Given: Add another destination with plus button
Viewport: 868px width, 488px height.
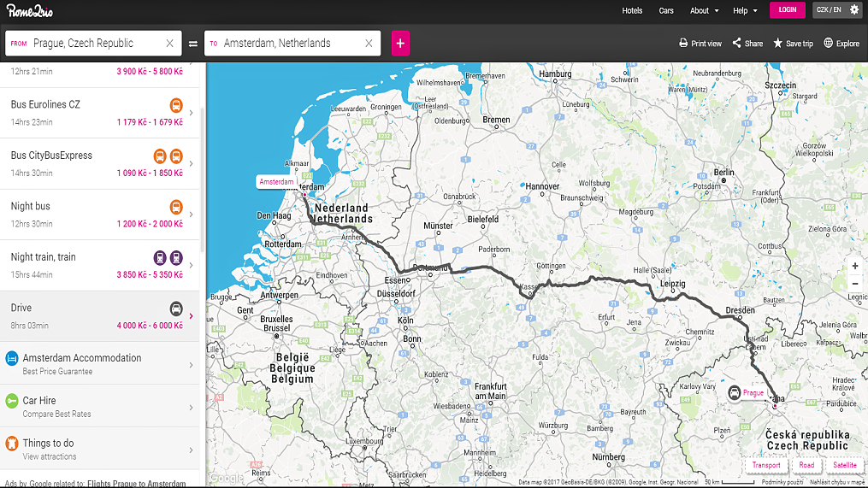Looking at the screenshot, I should (400, 43).
